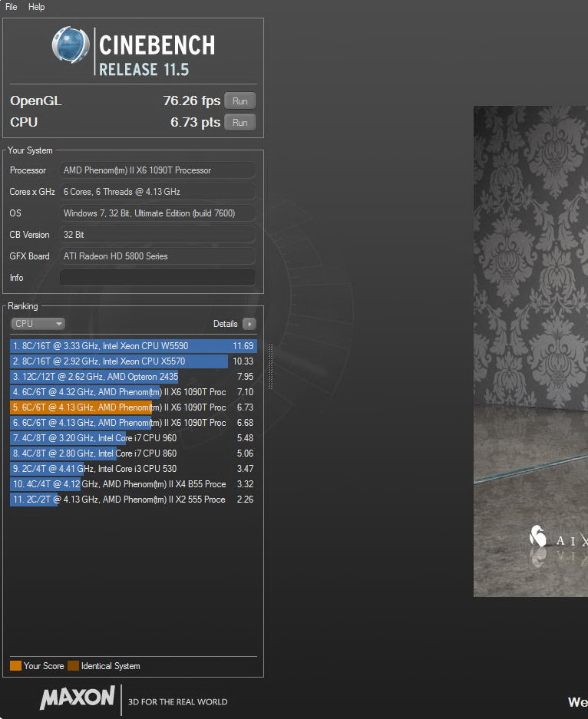Select ranking row Intel Xeon CPU W5590
Image resolution: width=588 pixels, height=719 pixels.
pos(133,346)
